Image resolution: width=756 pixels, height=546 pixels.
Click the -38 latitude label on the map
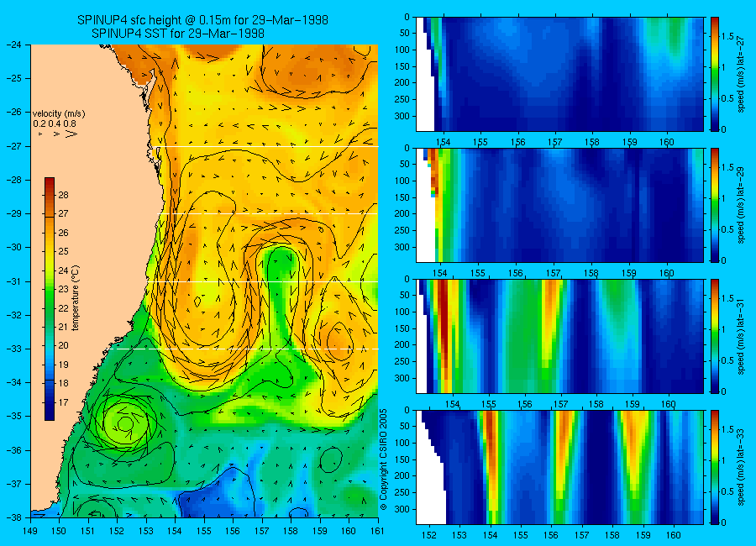coord(14,517)
